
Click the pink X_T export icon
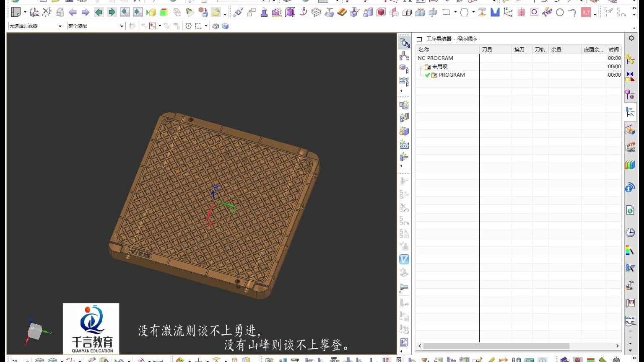[x=586, y=13]
